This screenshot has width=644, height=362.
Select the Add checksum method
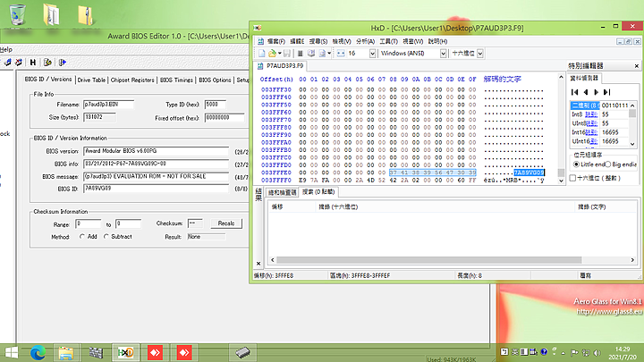click(82, 236)
